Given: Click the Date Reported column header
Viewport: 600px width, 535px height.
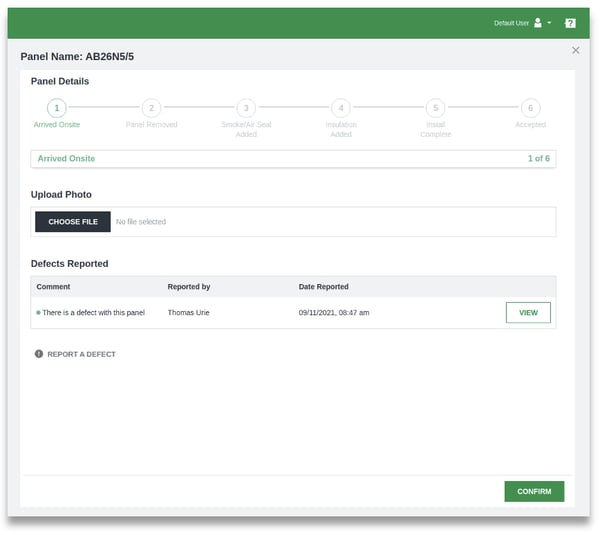Looking at the screenshot, I should (x=323, y=287).
